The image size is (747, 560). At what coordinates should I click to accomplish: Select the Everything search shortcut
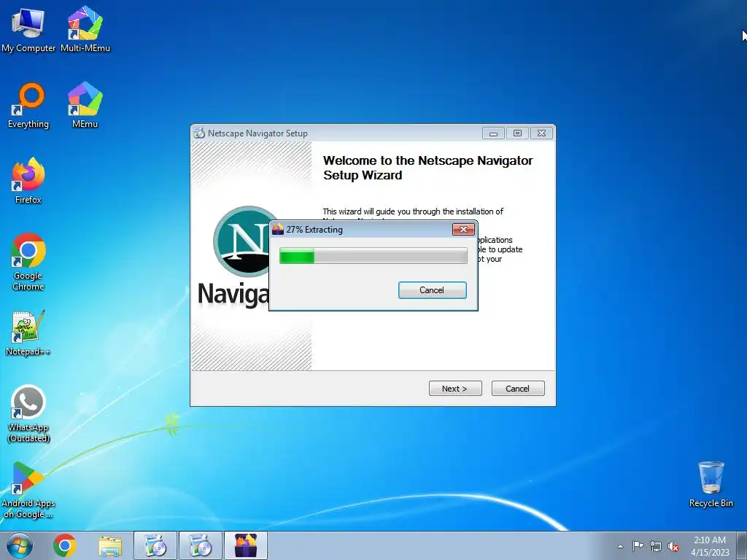tap(28, 106)
